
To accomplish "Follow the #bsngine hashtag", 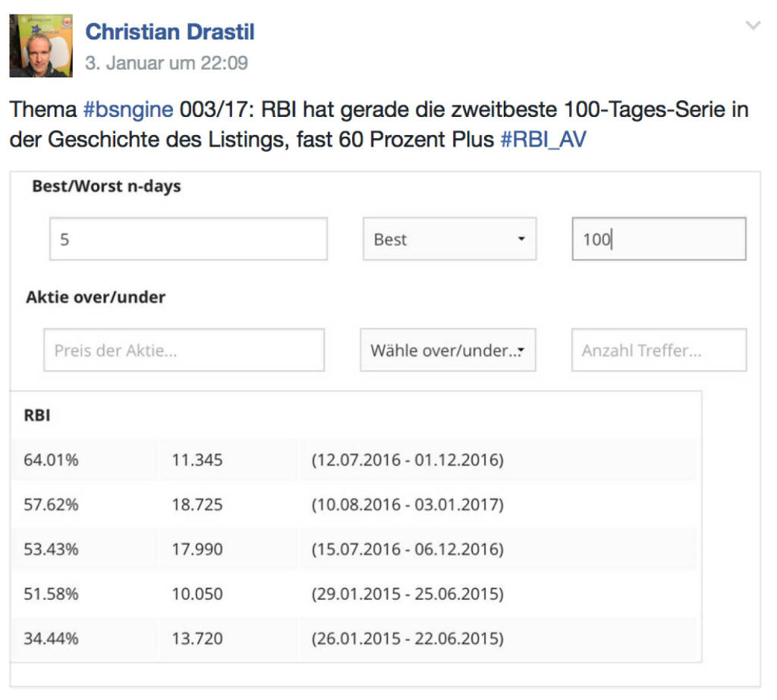I will point(128,110).
